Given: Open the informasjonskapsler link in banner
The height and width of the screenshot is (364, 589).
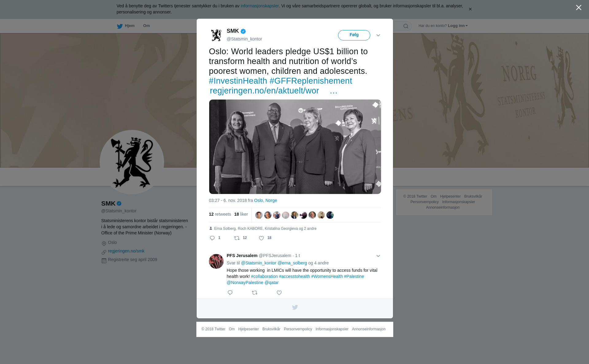Looking at the screenshot, I should 260,6.
